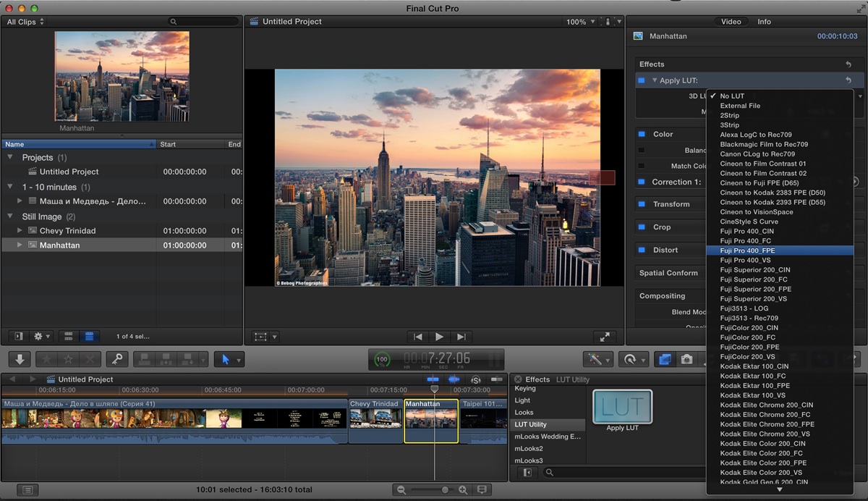868x501 pixels.
Task: Select the arrow Select tool
Action: tap(226, 359)
